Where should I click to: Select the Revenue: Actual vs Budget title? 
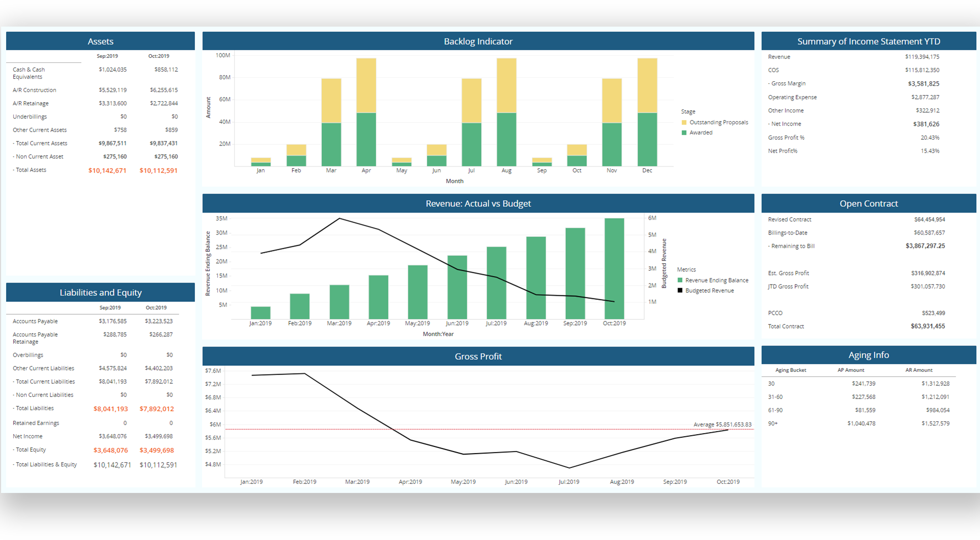coord(478,204)
